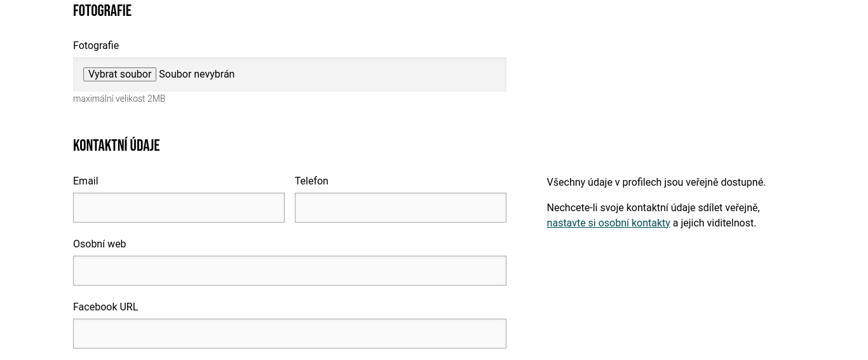Select the Osobní web text field
Screen dimensions: 868x360
click(x=289, y=271)
